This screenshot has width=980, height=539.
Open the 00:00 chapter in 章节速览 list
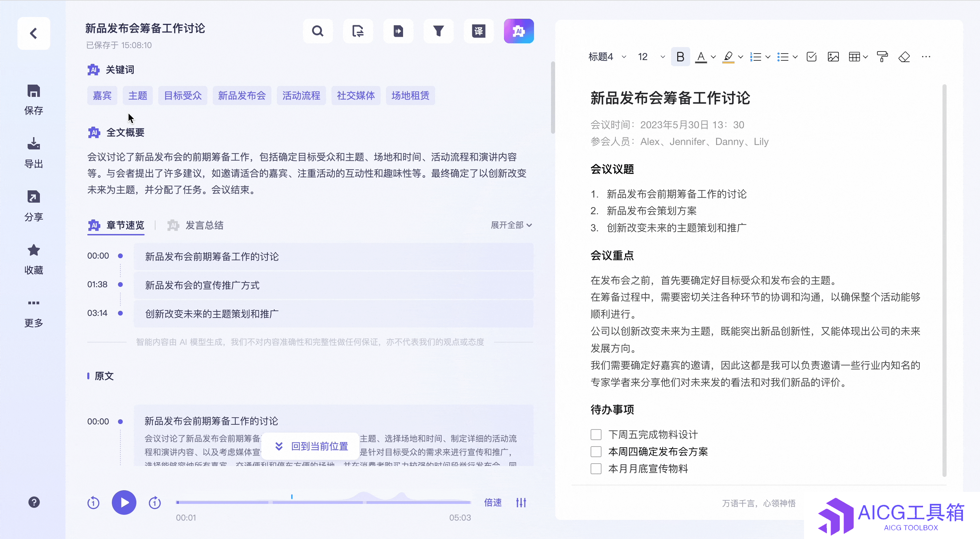click(333, 257)
